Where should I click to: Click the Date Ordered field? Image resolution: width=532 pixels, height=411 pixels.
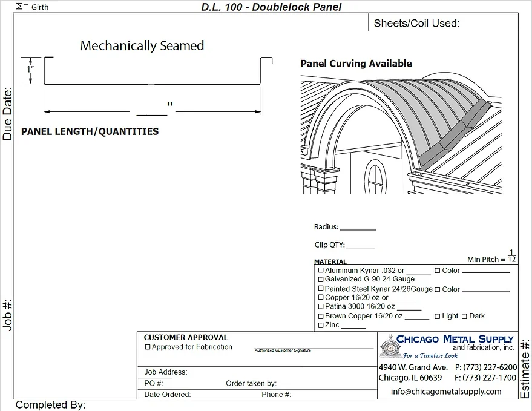[x=199, y=395]
